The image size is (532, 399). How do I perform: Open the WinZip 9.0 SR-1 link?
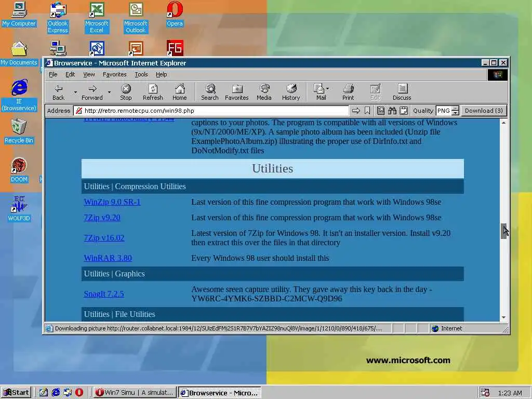(112, 202)
